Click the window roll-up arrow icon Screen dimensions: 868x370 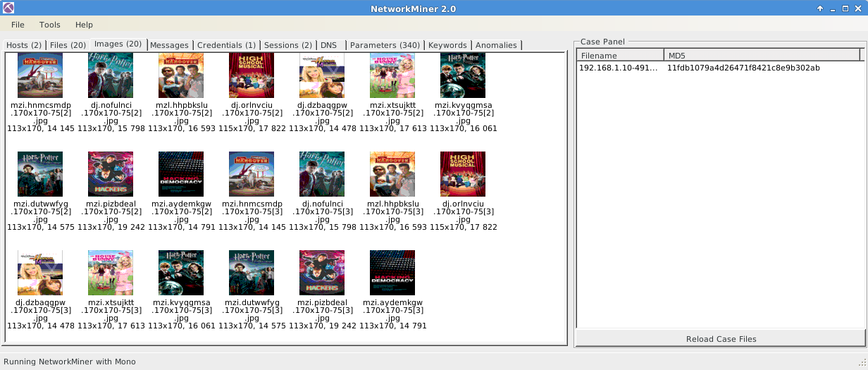pyautogui.click(x=820, y=8)
